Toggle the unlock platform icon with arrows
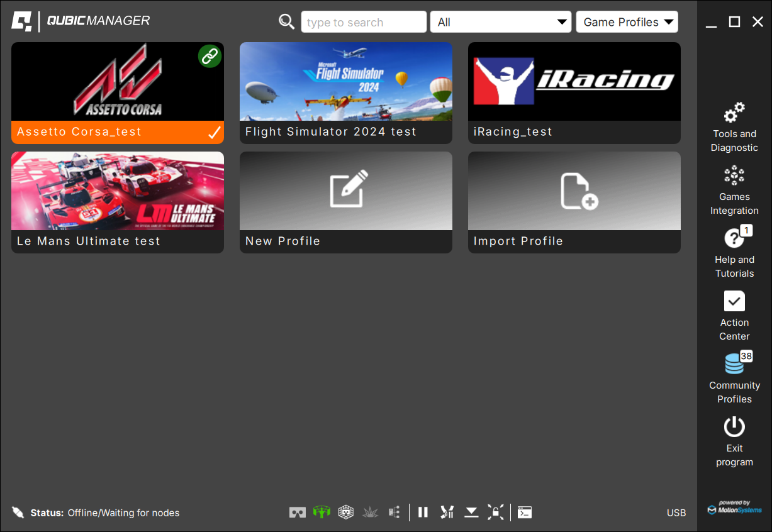 coord(496,513)
